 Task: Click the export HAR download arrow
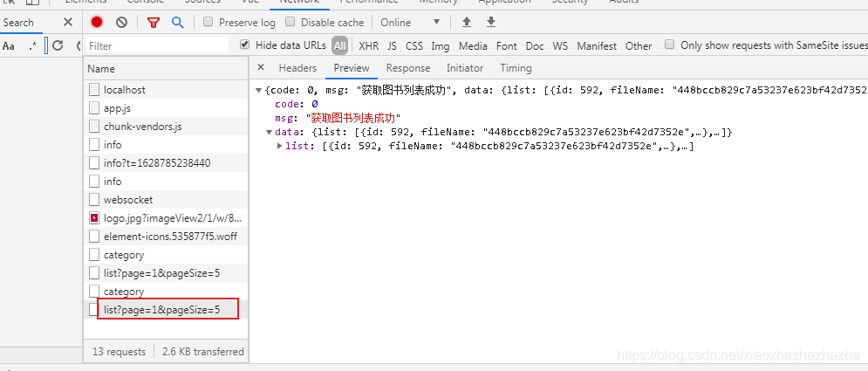[490, 22]
